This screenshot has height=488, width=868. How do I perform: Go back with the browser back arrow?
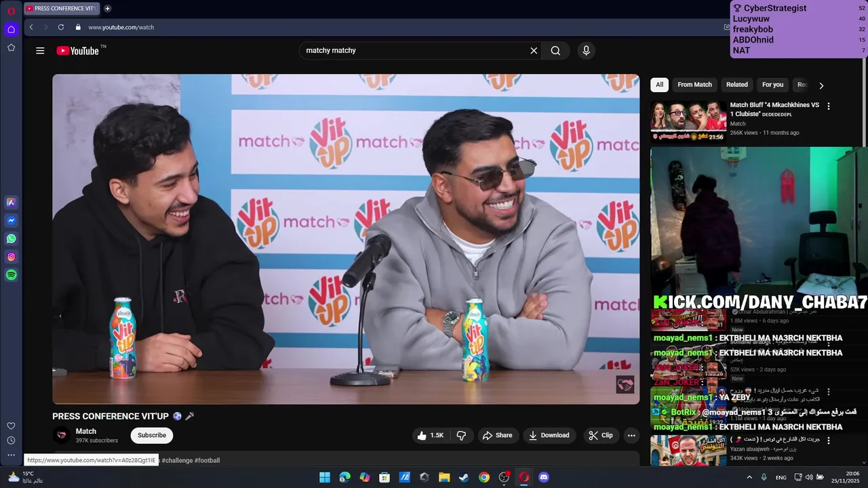click(31, 27)
